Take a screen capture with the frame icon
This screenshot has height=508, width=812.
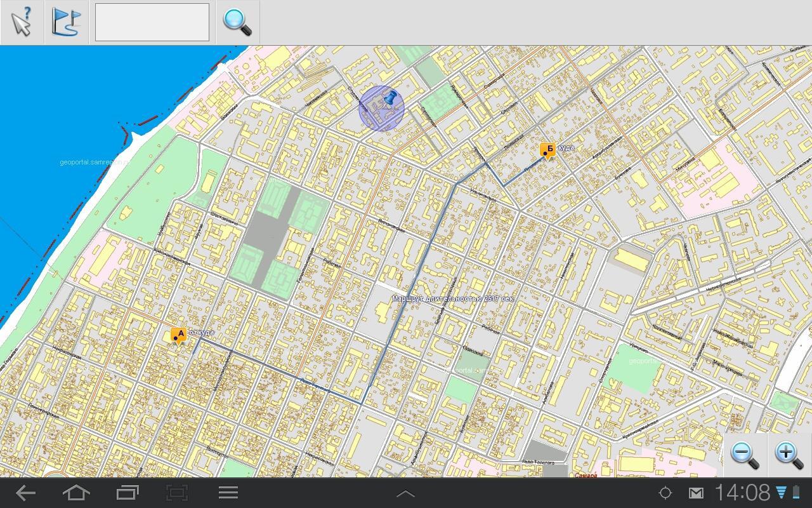coord(177,493)
